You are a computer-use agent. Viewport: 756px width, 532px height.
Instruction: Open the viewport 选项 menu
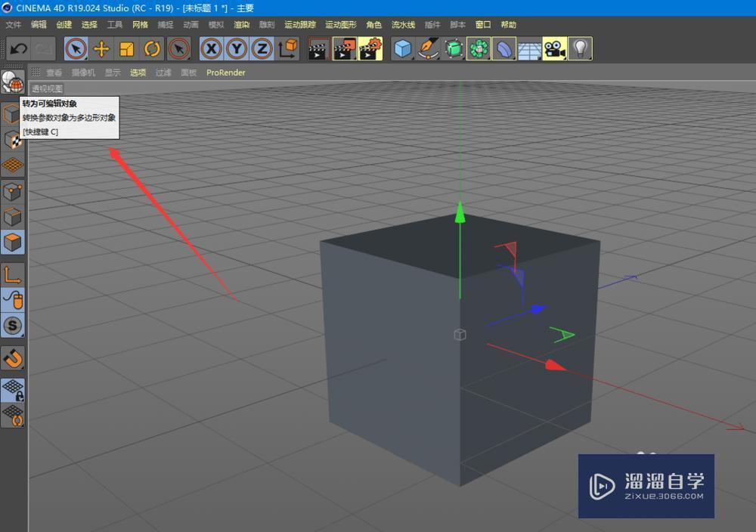[138, 73]
